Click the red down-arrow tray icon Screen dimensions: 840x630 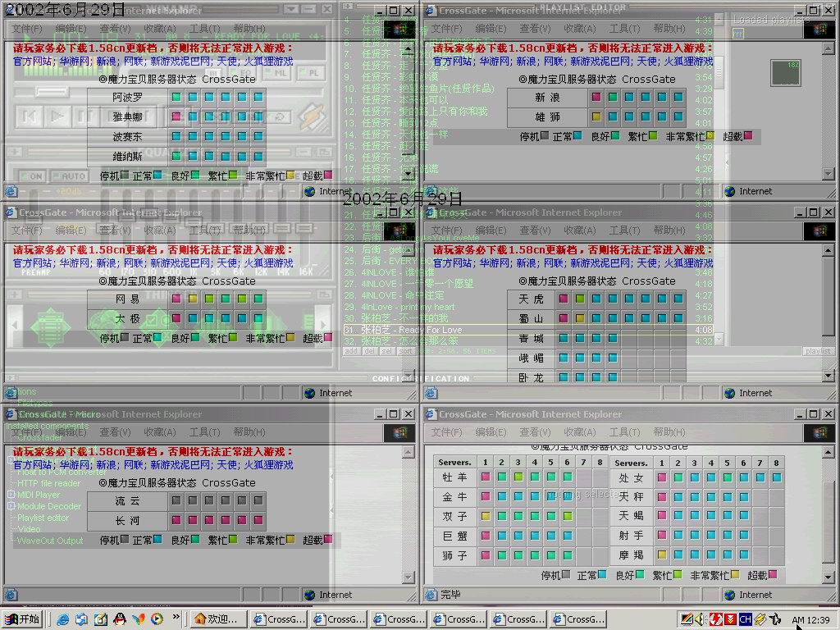[x=730, y=620]
